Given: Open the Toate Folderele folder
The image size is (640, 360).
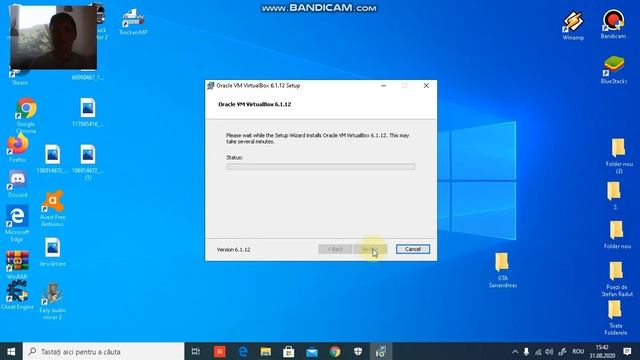Looking at the screenshot, I should click(616, 318).
